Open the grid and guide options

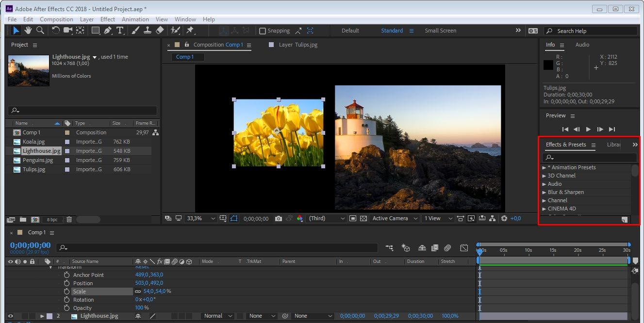(223, 219)
